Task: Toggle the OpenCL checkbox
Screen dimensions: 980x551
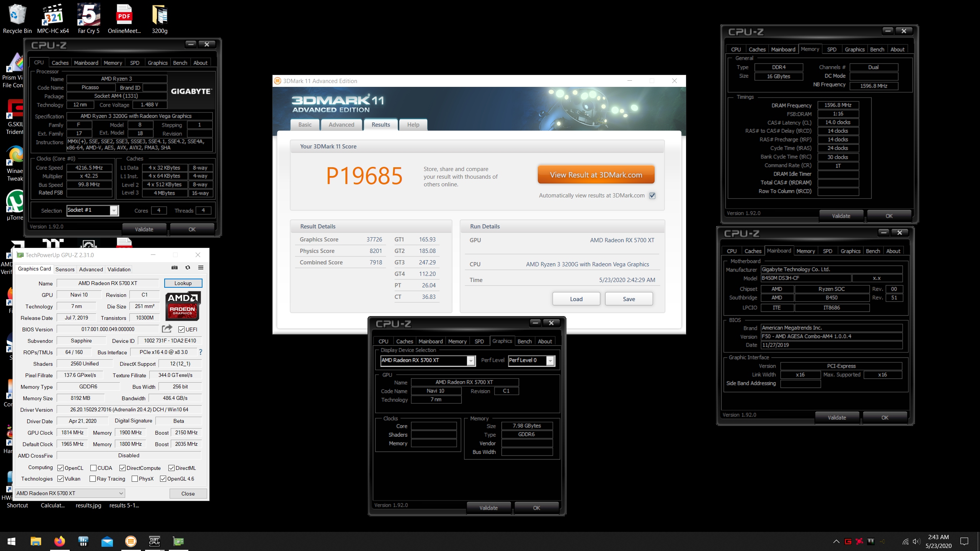Action: (x=60, y=468)
